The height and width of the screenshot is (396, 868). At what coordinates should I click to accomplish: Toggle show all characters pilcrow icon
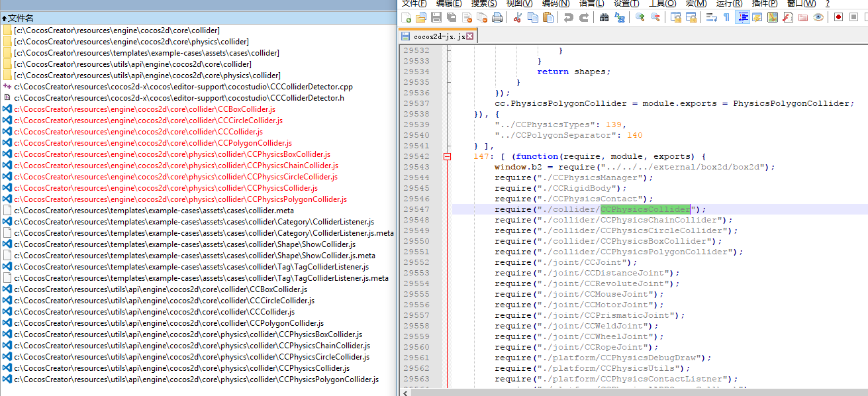726,17
